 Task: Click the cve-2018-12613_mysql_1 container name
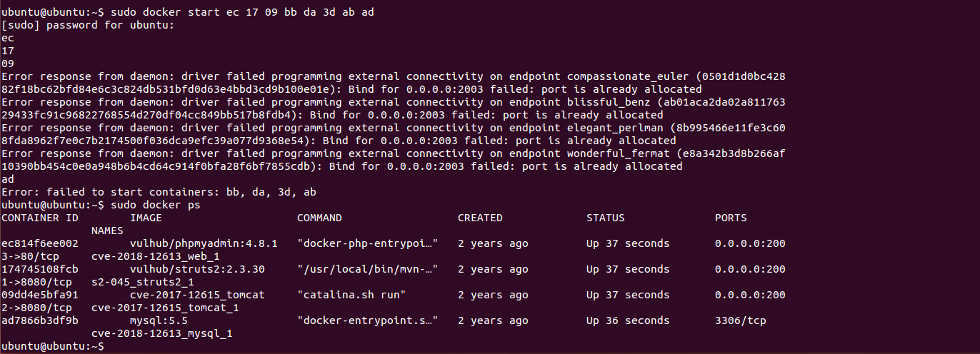[x=162, y=334]
